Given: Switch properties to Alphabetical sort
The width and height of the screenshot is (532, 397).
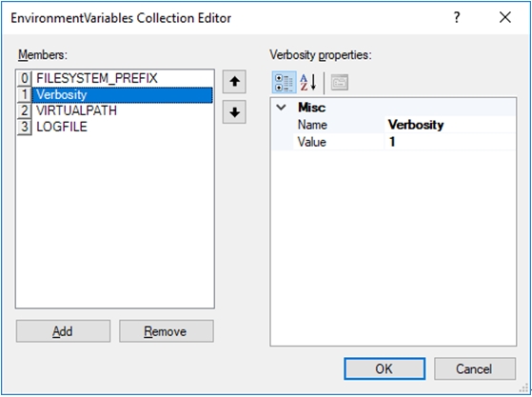Looking at the screenshot, I should pos(308,82).
